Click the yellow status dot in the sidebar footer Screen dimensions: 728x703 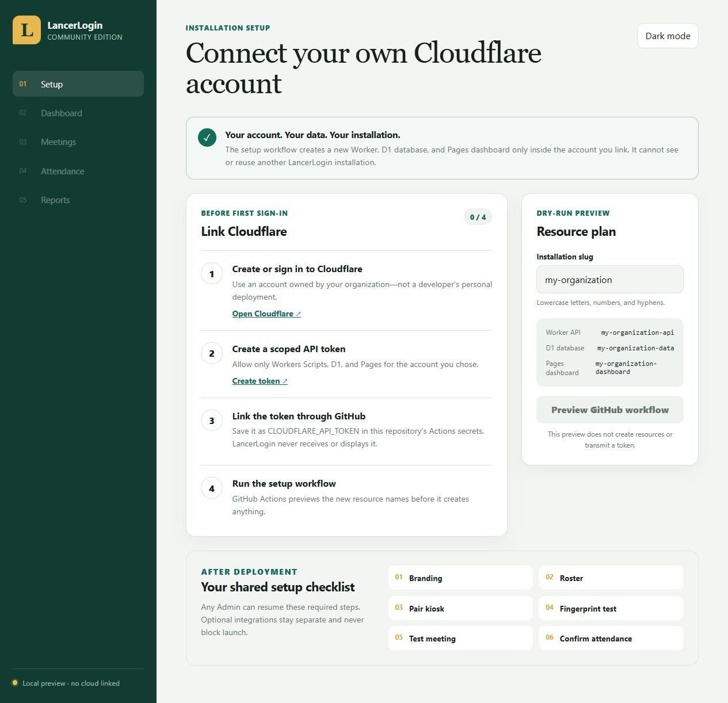tap(15, 683)
